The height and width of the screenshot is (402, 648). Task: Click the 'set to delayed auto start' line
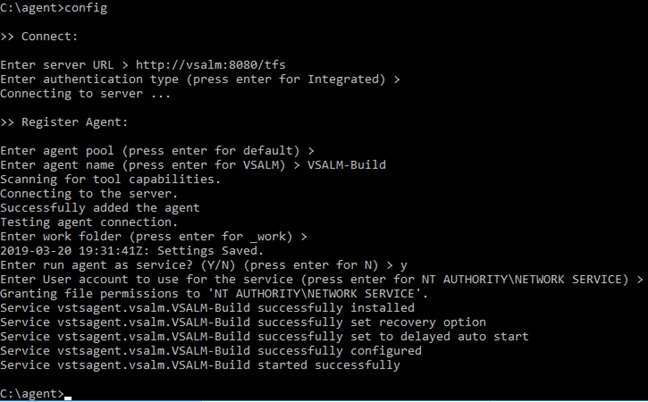[x=264, y=336]
